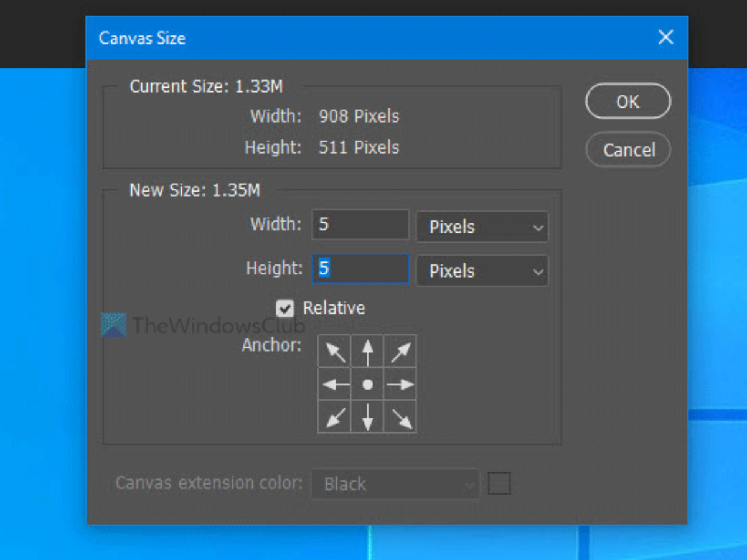Viewport: 747px width, 560px height.
Task: Click the OK button
Action: (x=627, y=101)
